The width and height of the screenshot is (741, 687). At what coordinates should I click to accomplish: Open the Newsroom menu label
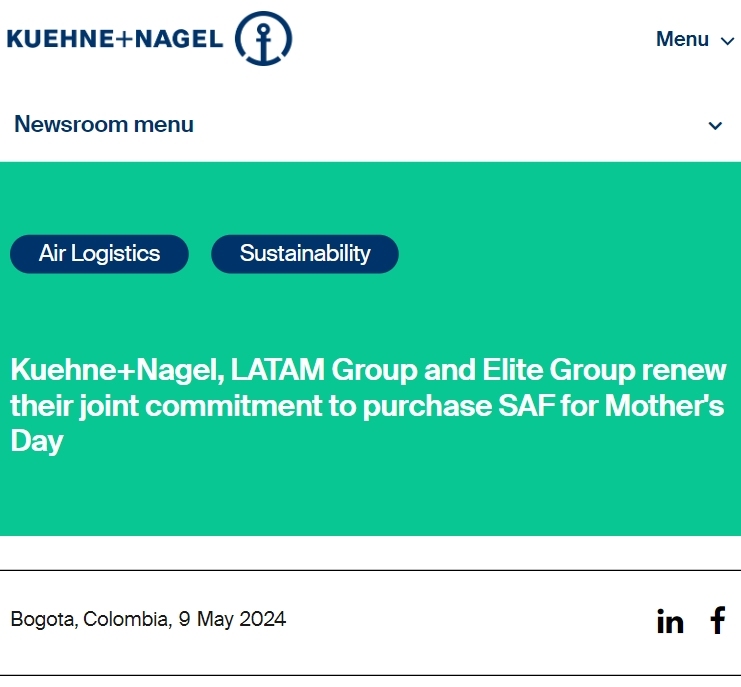click(104, 124)
